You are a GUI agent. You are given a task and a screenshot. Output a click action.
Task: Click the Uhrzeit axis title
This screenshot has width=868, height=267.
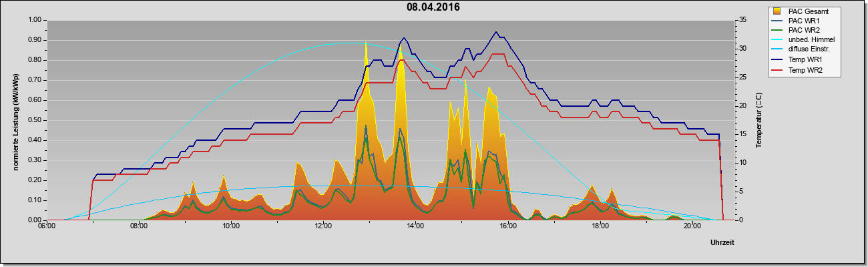pyautogui.click(x=722, y=242)
